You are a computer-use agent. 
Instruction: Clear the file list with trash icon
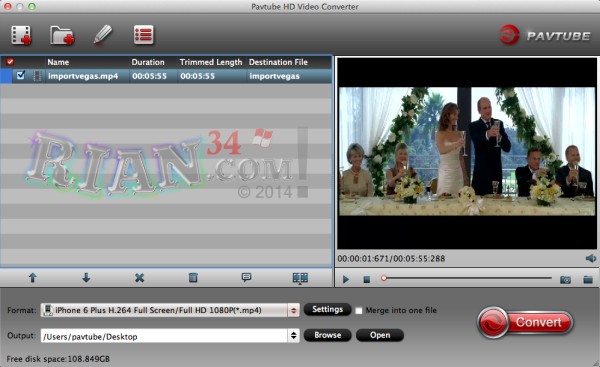(x=193, y=278)
